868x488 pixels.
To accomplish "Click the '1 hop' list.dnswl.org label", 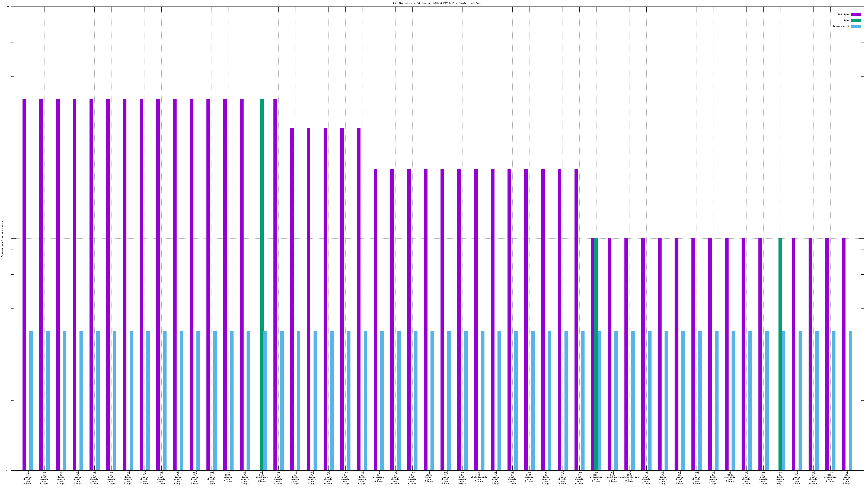I will pyautogui.click(x=345, y=478).
